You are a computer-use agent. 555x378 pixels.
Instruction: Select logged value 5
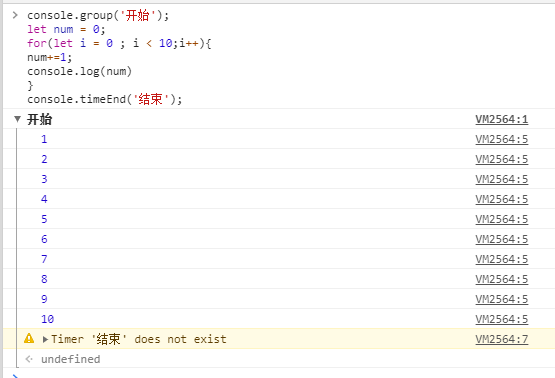click(x=44, y=219)
